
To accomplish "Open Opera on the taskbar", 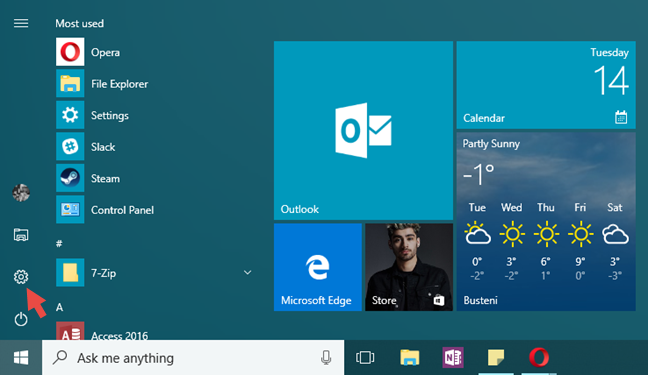I will (539, 358).
